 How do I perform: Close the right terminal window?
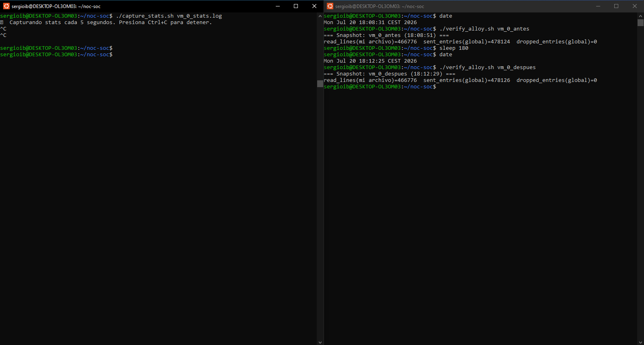(635, 6)
